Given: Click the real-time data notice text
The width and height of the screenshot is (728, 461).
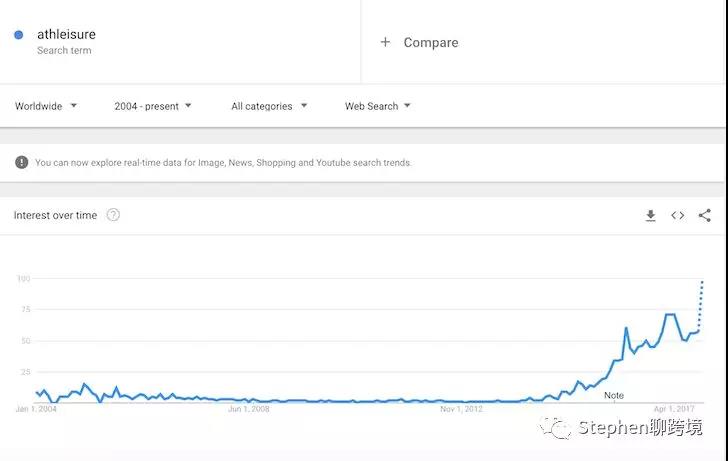Looking at the screenshot, I should click(x=223, y=162).
